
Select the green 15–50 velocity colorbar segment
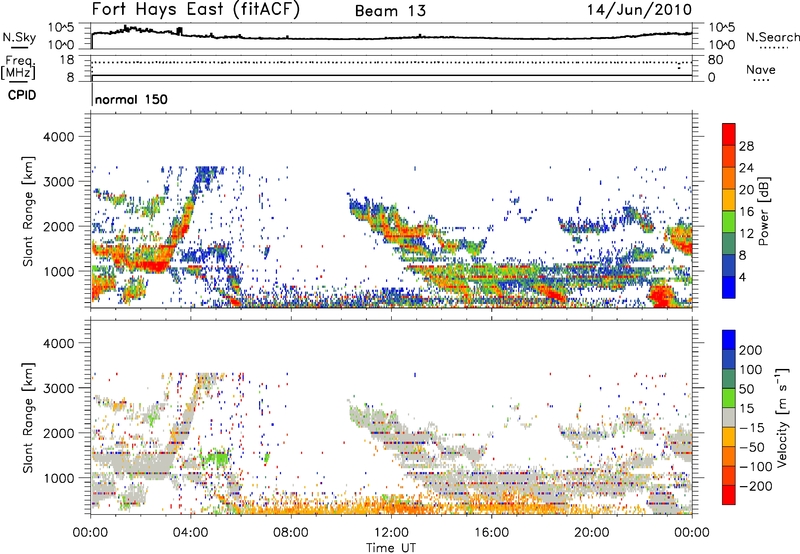click(729, 398)
